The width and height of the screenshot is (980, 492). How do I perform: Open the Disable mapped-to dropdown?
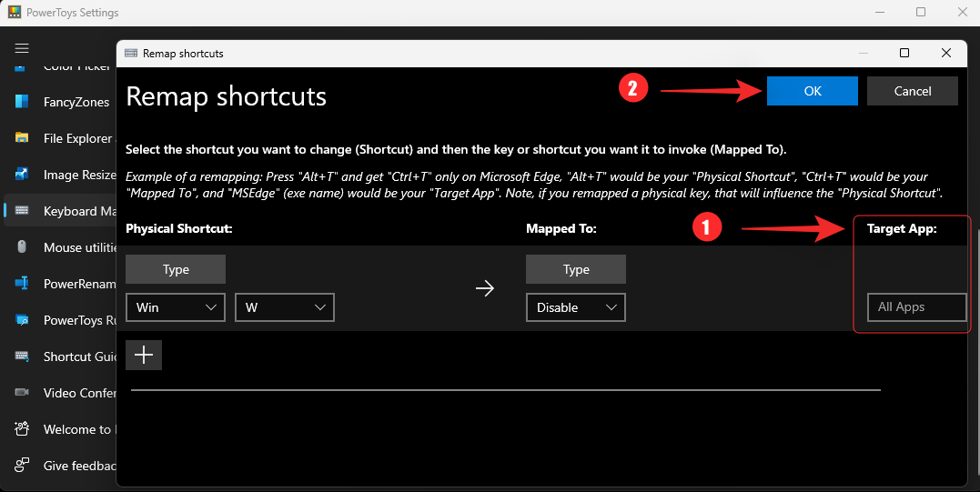click(576, 307)
